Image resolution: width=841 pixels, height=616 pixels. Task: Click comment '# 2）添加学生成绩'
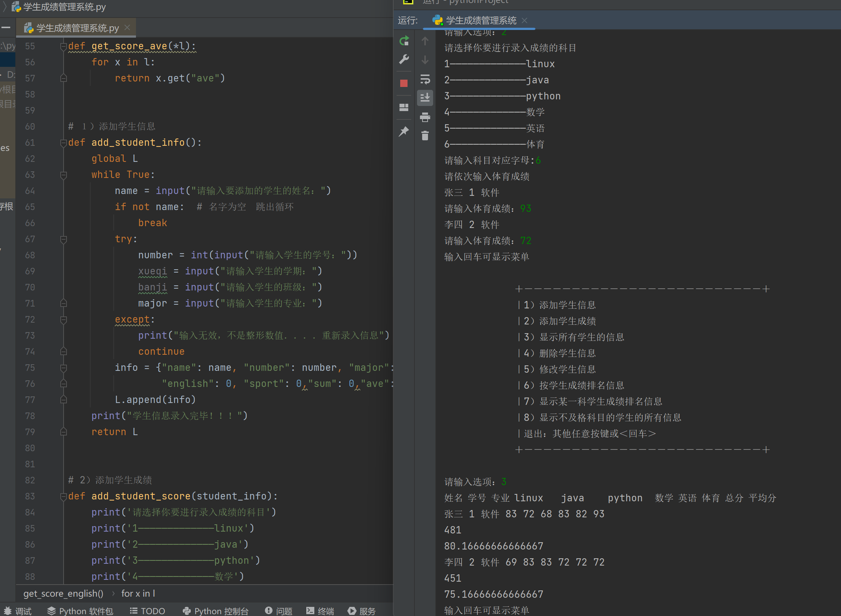click(110, 480)
